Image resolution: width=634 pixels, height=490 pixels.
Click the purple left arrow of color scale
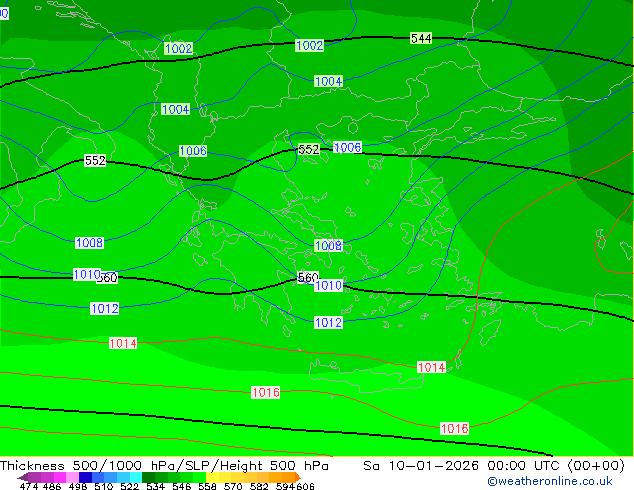coord(23,477)
